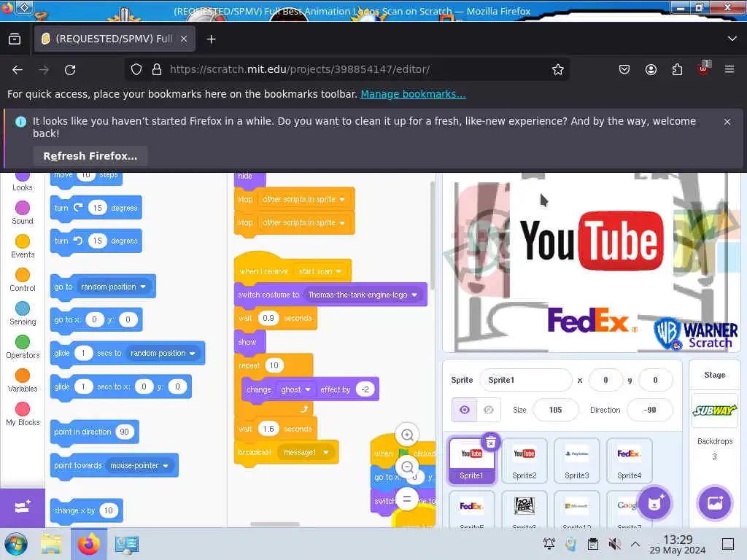This screenshot has width=747, height=560.
Task: Toggle the muted volume tray icon
Action: pos(614,544)
